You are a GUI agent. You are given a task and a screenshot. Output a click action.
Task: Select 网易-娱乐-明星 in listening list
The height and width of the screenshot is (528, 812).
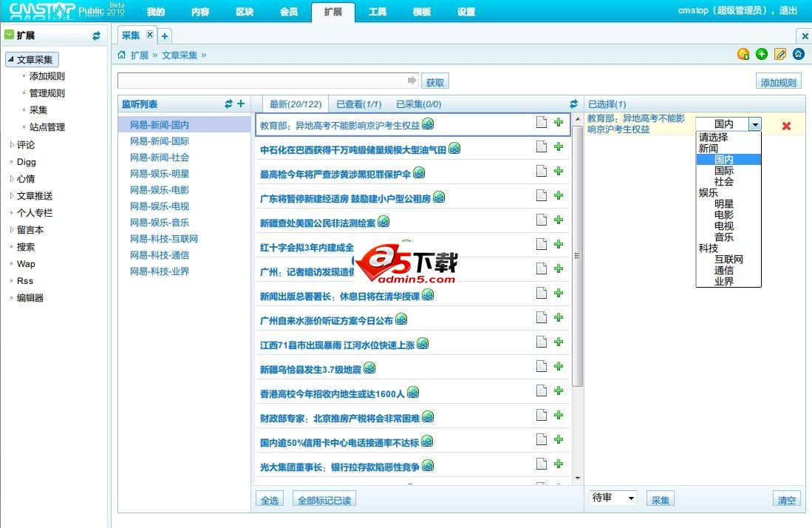160,174
